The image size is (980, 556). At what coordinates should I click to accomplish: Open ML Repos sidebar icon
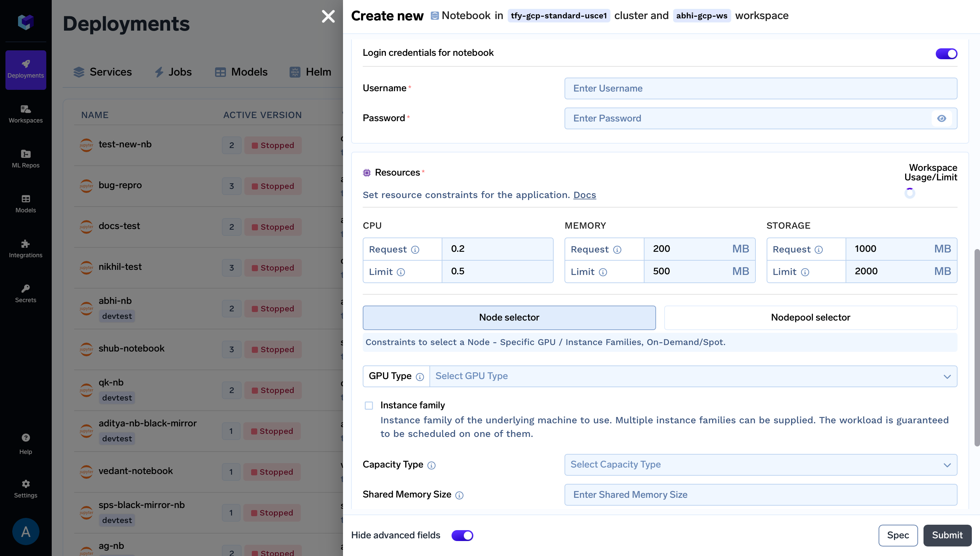pos(26,159)
